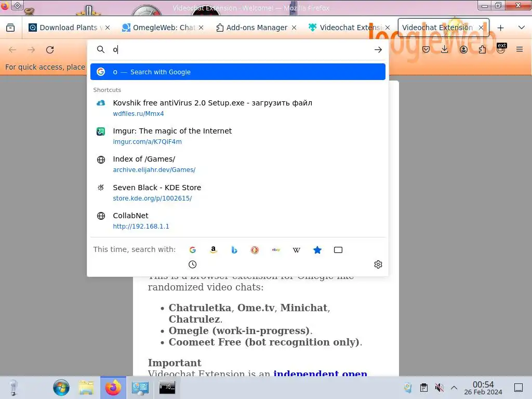Image resolution: width=532 pixels, height=399 pixels.
Task: Search this time with eBay icon
Action: click(276, 250)
